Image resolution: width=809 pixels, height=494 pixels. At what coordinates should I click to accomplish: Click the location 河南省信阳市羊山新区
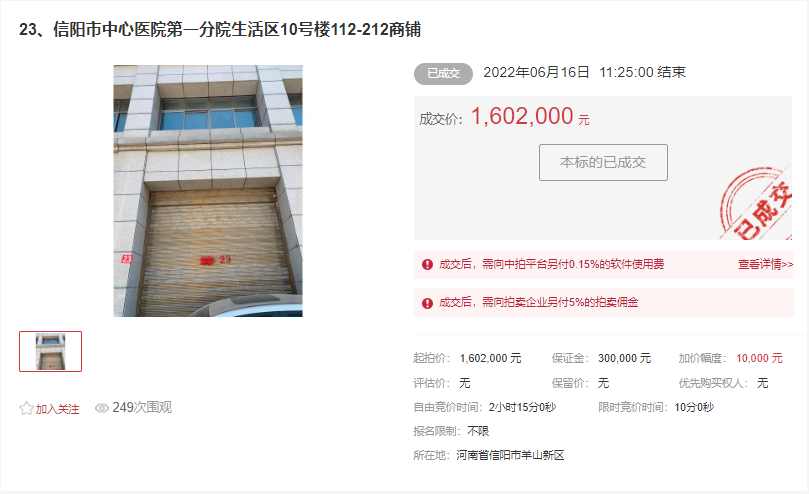510,455
